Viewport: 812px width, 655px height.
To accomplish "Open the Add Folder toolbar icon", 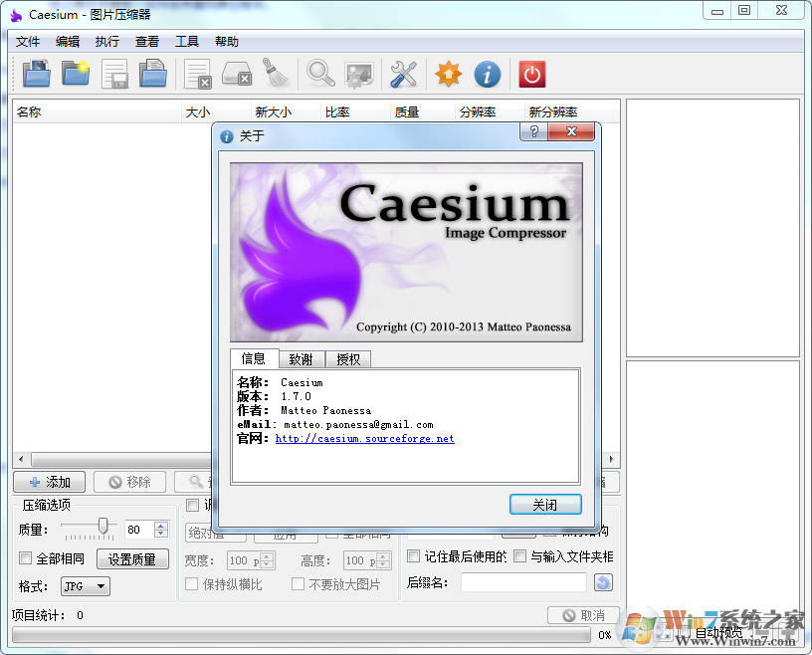I will 76,74.
